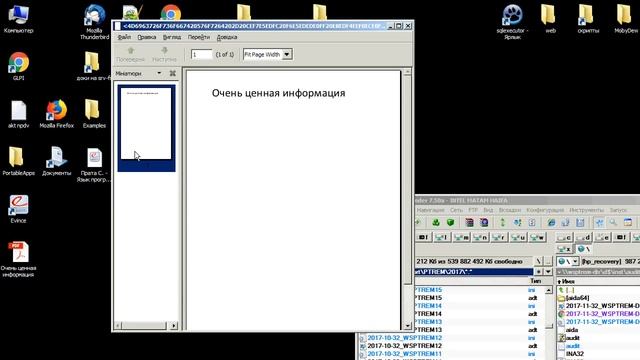640x360 pixels.
Task: Click the calendar window toolbar icon
Action: click(x=628, y=222)
